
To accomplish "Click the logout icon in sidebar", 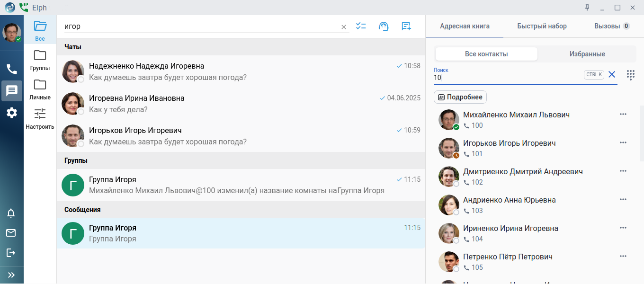I will [11, 253].
